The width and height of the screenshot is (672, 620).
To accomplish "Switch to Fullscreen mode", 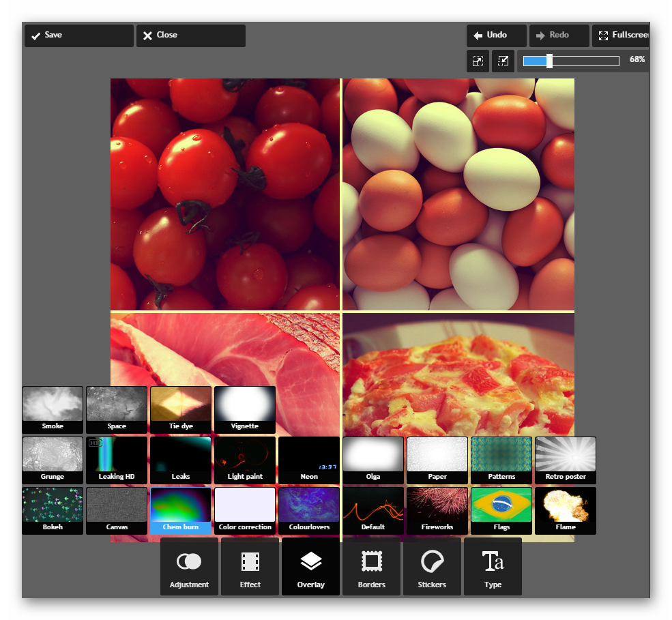I will coord(620,35).
